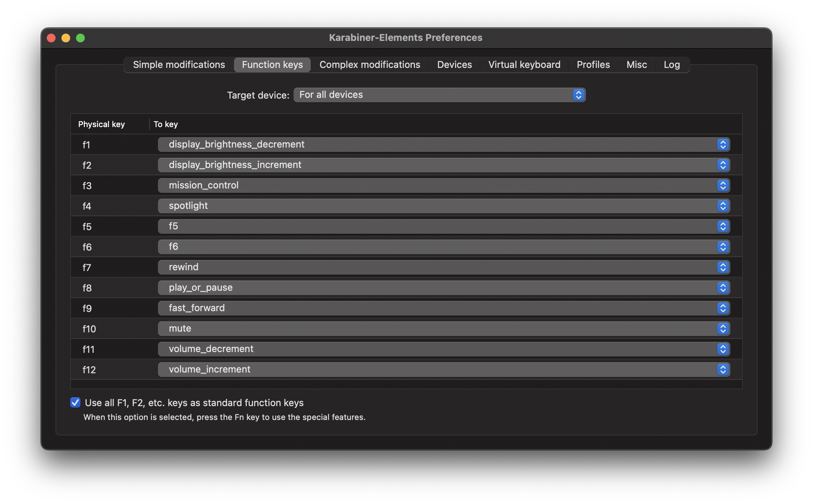The width and height of the screenshot is (813, 504).
Task: Select the Devices tab
Action: click(x=454, y=64)
